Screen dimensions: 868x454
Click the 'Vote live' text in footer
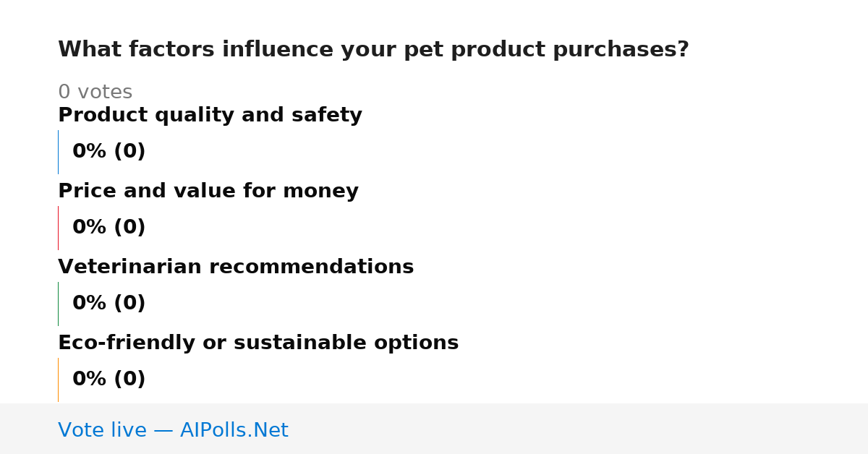pos(102,430)
